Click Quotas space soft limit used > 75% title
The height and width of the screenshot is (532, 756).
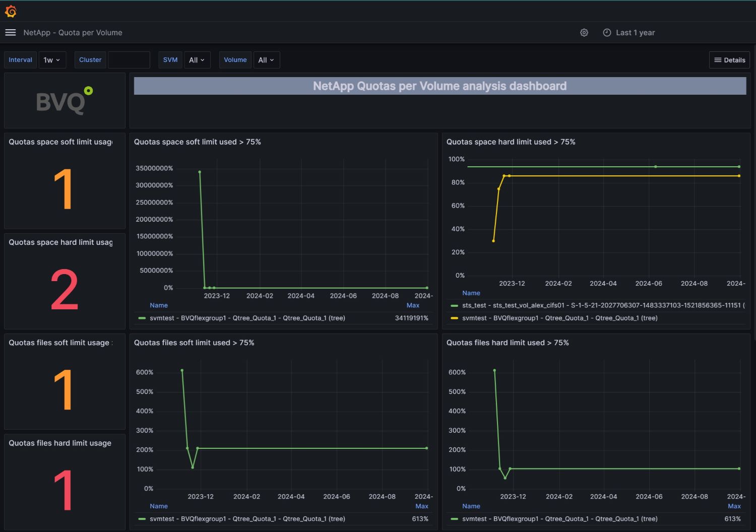(x=197, y=142)
